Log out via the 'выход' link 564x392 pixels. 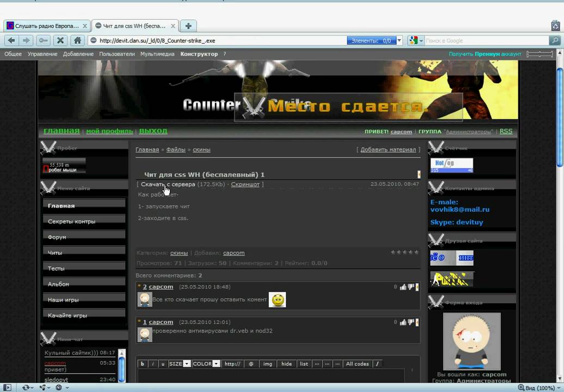(153, 131)
